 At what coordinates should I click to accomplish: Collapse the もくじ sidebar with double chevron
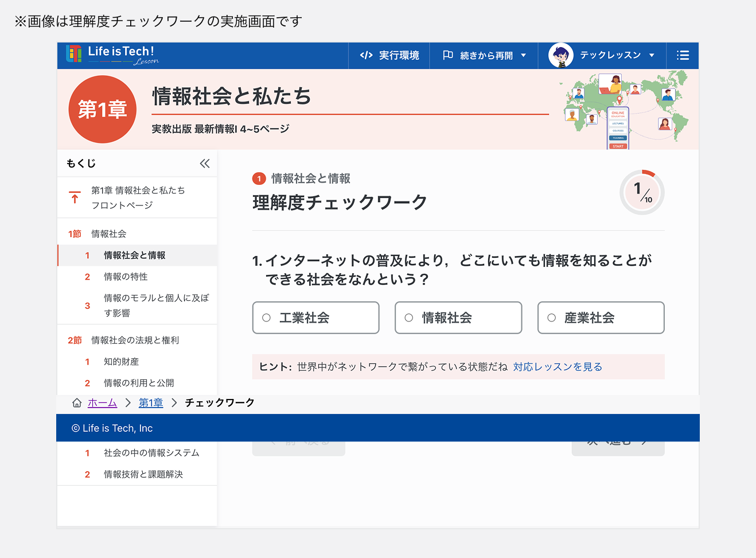point(205,164)
